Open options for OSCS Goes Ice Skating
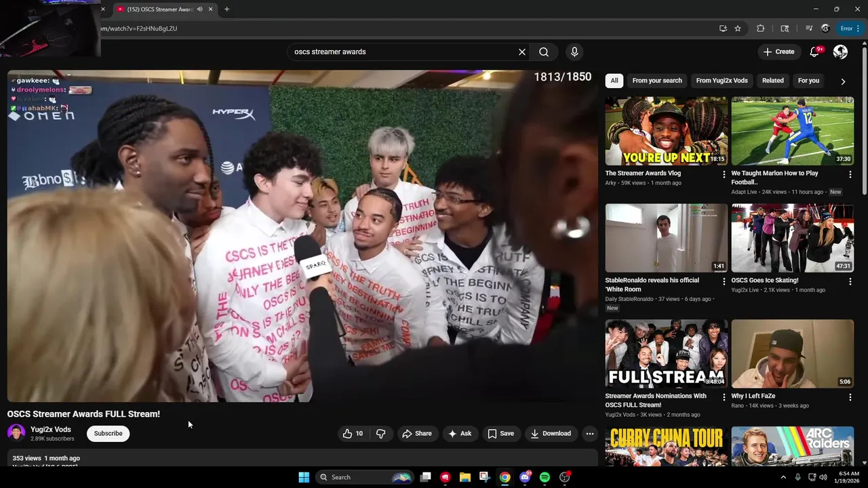The image size is (868, 488). pos(850,281)
